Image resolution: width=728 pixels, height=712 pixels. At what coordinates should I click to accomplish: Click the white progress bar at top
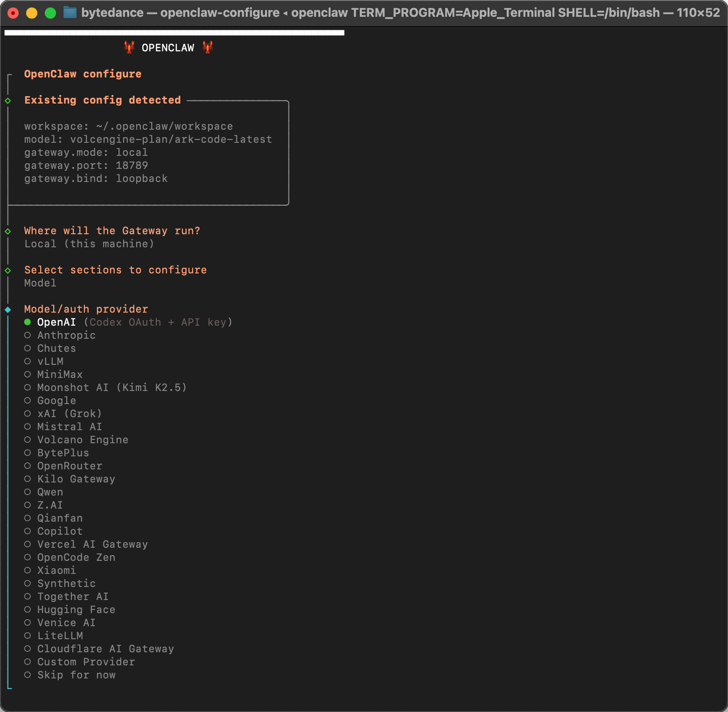tap(174, 33)
